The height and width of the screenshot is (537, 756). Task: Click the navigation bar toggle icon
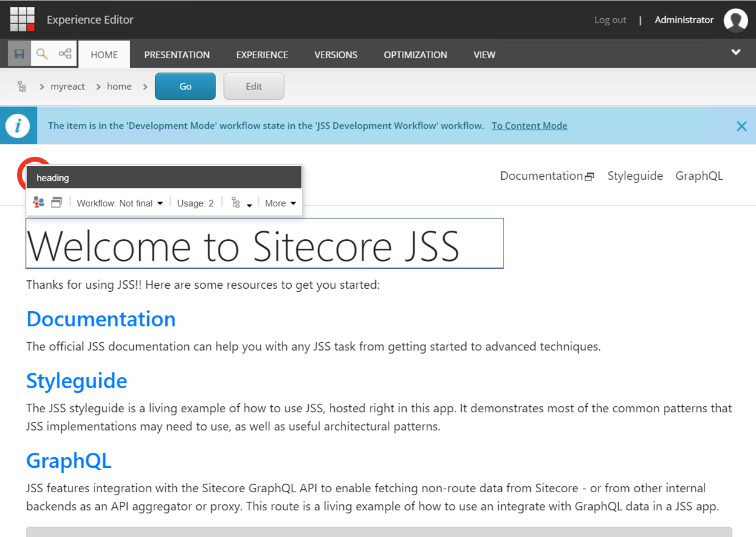tap(65, 54)
